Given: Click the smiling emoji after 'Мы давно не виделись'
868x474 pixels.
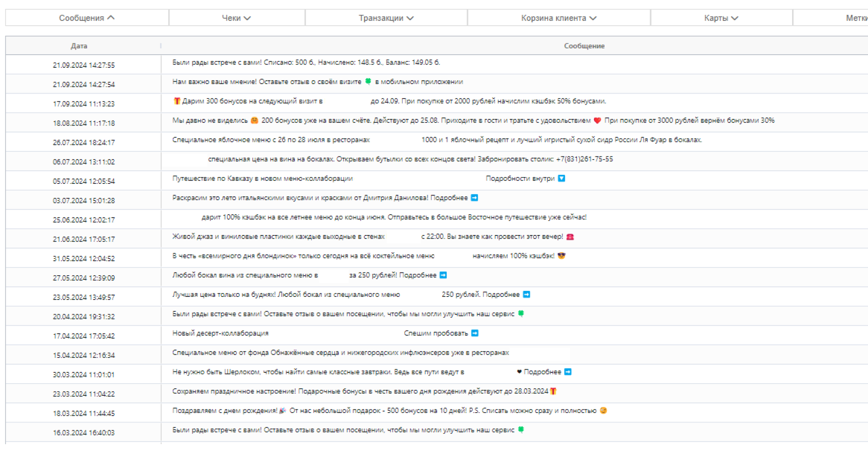Looking at the screenshot, I should pos(255,121).
